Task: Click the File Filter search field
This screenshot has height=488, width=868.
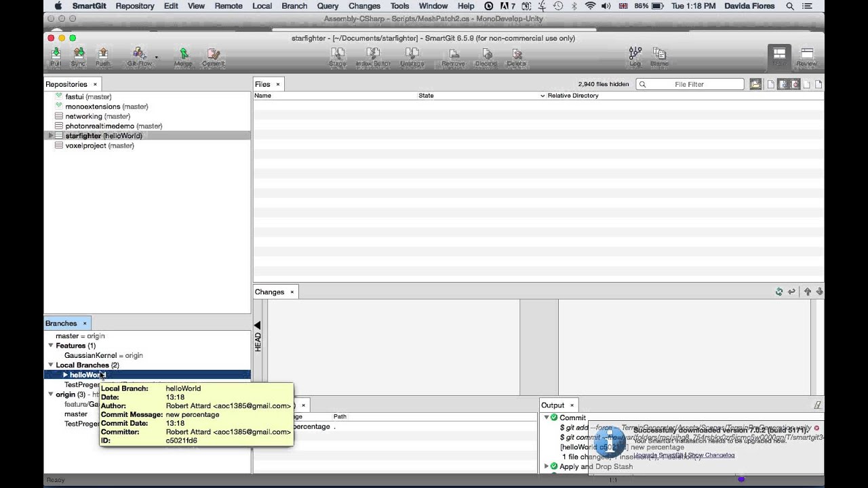Action: (690, 84)
